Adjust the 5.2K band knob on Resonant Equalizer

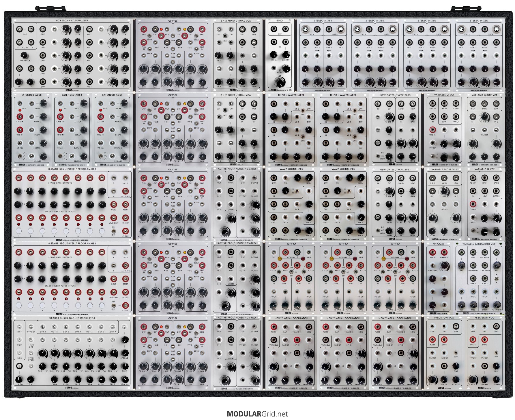pyautogui.click(x=78, y=29)
